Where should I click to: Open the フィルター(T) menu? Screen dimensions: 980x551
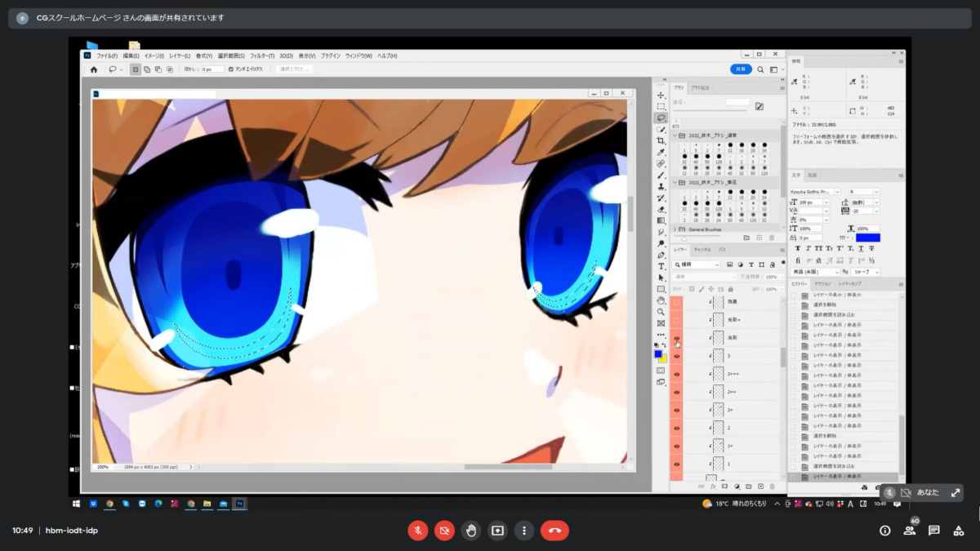point(261,56)
